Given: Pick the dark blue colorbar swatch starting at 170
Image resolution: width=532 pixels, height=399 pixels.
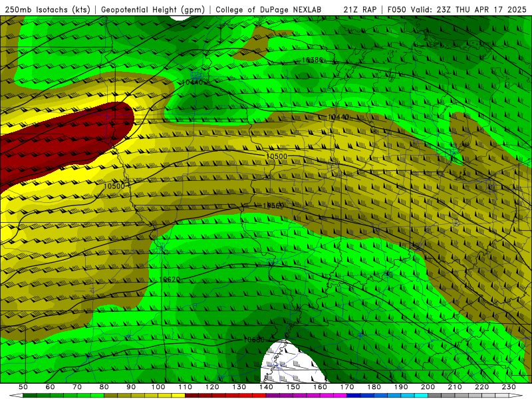Looking at the screenshot, I should point(354,396).
